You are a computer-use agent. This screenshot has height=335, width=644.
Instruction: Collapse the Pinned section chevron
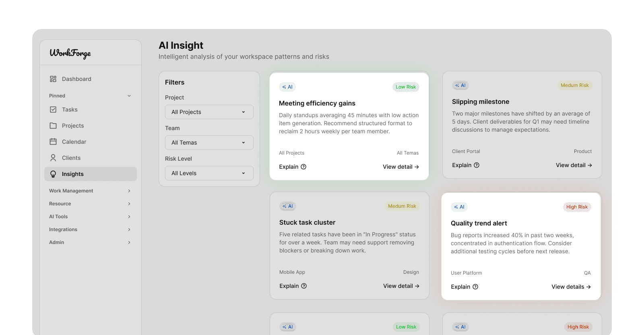129,96
